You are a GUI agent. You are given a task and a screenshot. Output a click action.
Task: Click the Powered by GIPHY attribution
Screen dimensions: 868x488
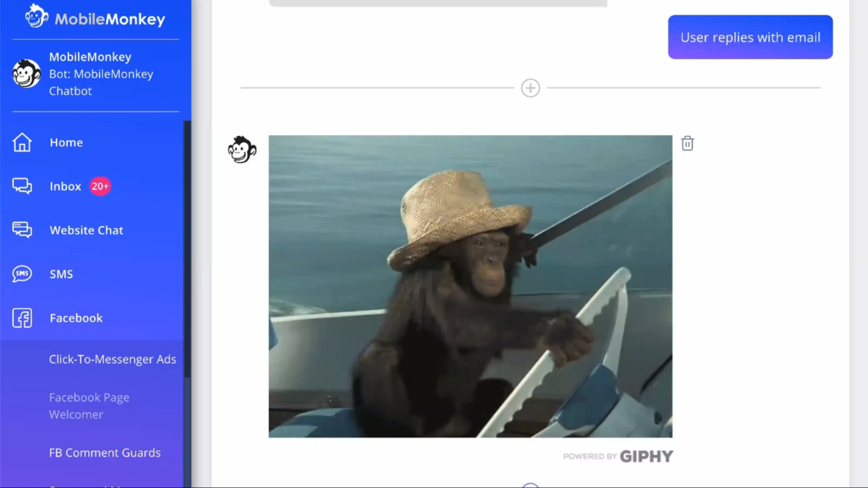tap(617, 456)
